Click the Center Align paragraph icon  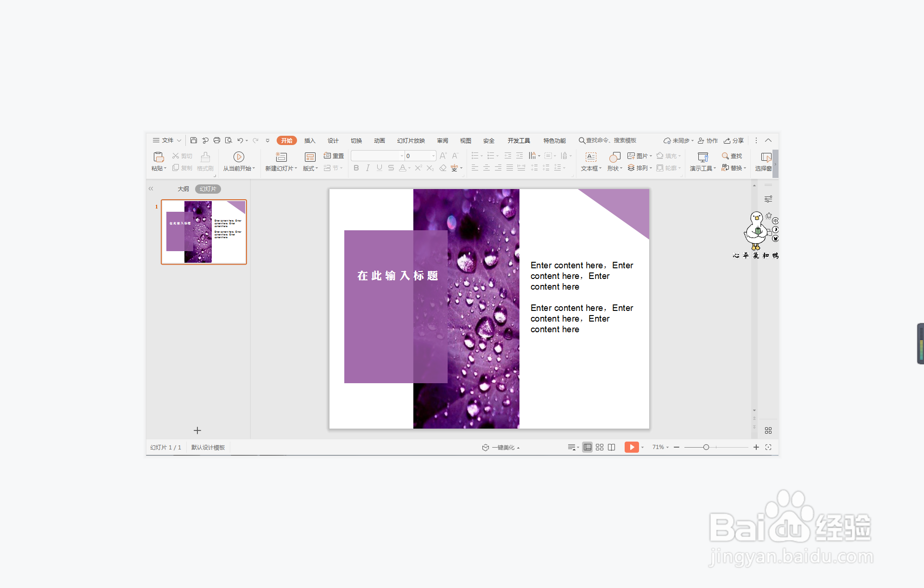click(x=487, y=168)
